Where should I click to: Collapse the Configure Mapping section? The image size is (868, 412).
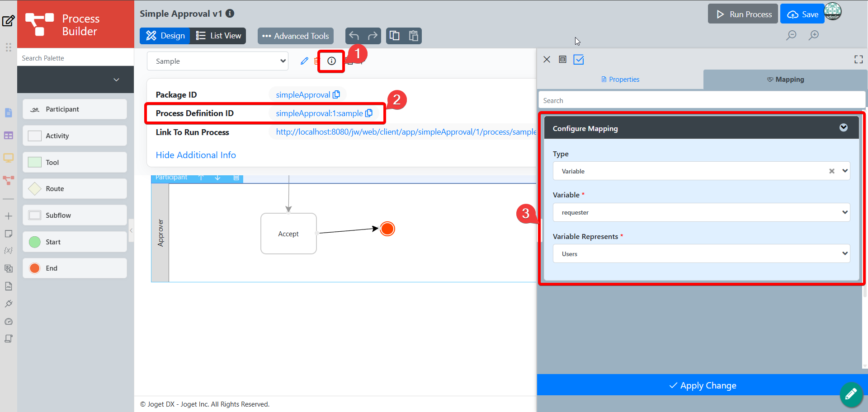[x=844, y=128]
